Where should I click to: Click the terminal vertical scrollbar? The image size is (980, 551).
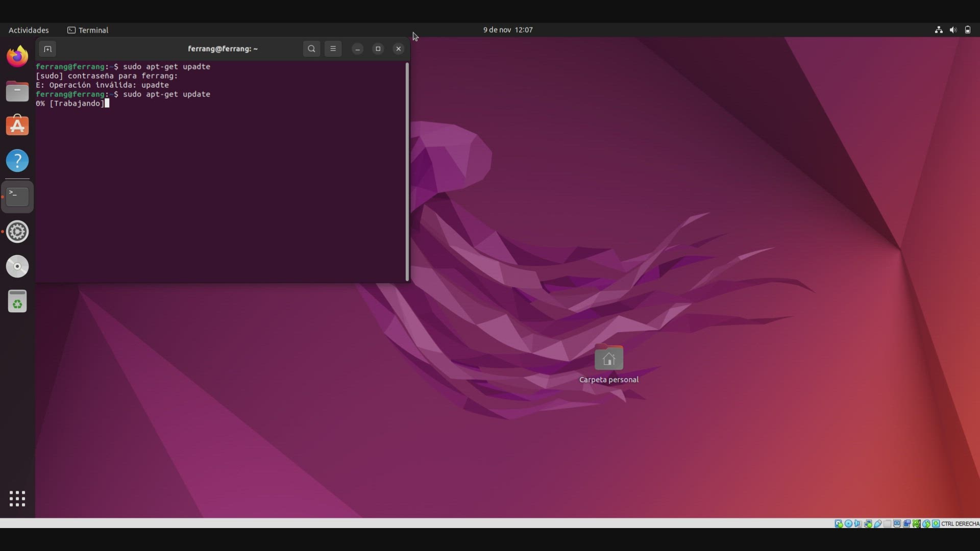(x=407, y=171)
